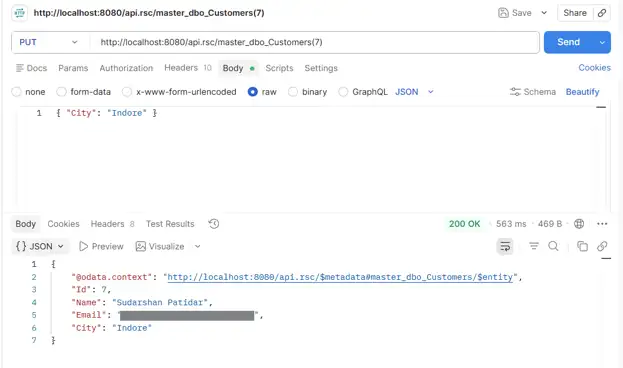Open the @odata.context metadata URL link

coord(340,277)
